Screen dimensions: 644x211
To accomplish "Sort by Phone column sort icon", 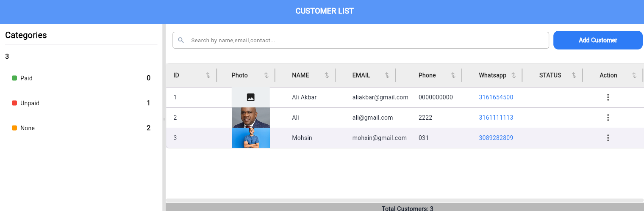I will click(x=453, y=75).
